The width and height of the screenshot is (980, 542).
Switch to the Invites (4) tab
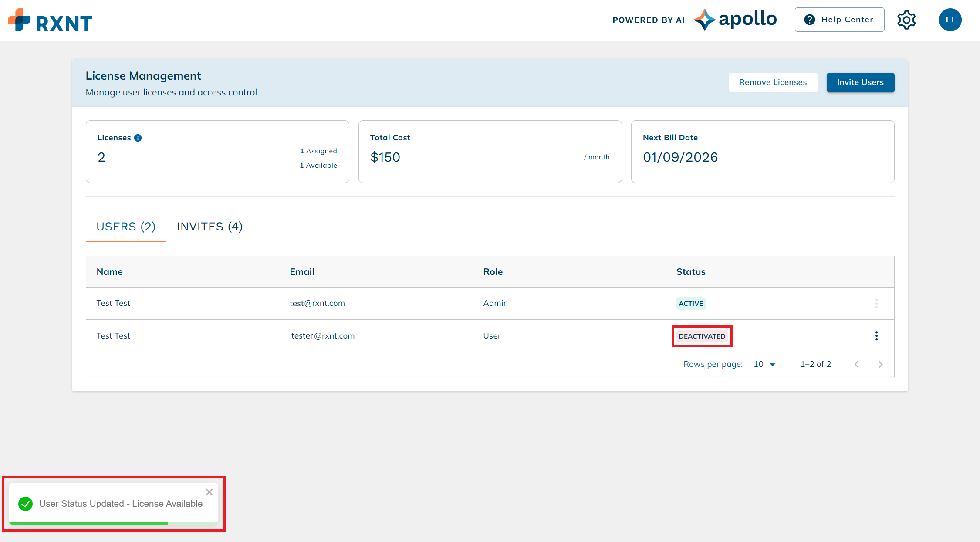click(210, 227)
